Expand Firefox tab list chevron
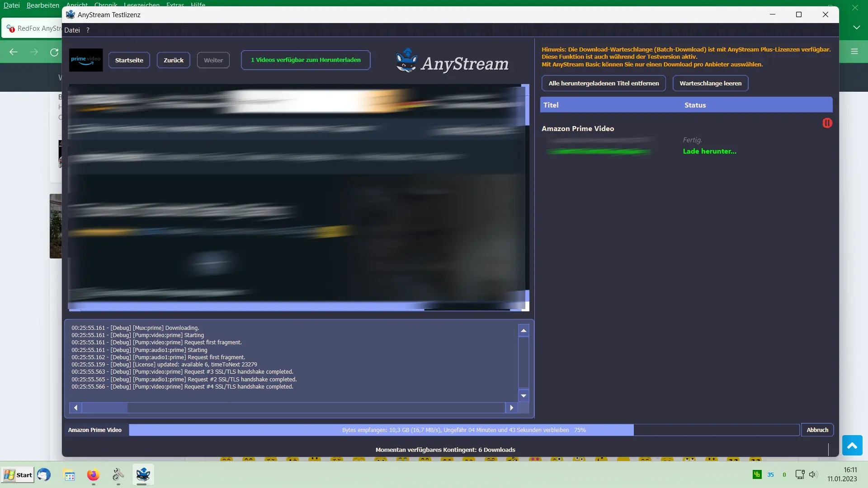 pos(856,28)
